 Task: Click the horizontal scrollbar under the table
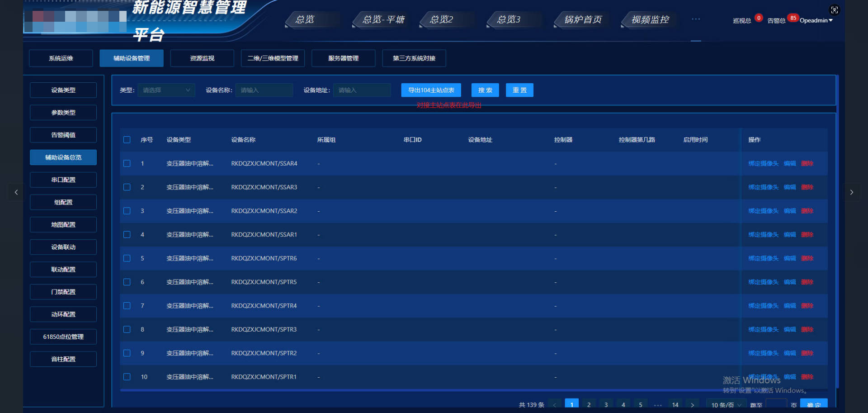[x=474, y=390]
